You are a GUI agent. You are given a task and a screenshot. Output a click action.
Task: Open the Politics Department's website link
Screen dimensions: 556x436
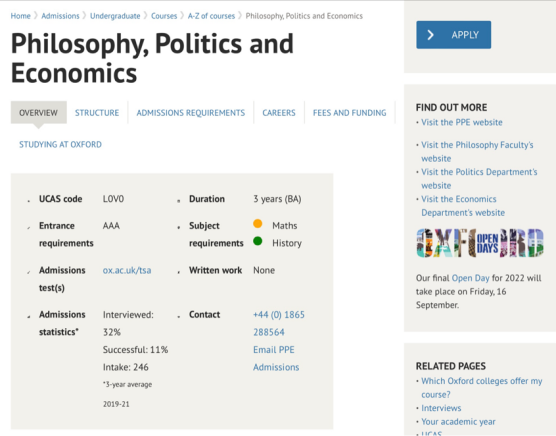pyautogui.click(x=479, y=179)
